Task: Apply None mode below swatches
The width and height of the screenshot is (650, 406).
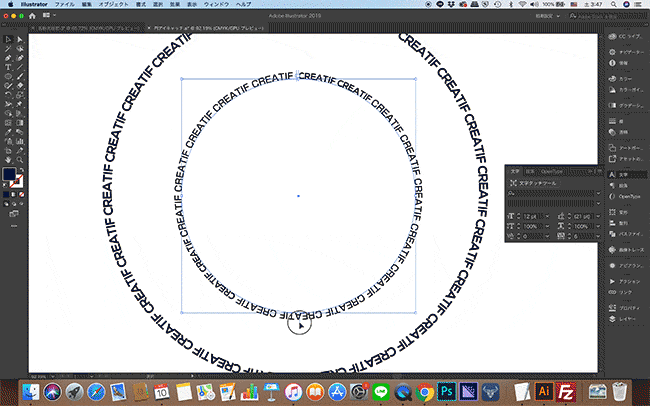Action: (x=22, y=194)
